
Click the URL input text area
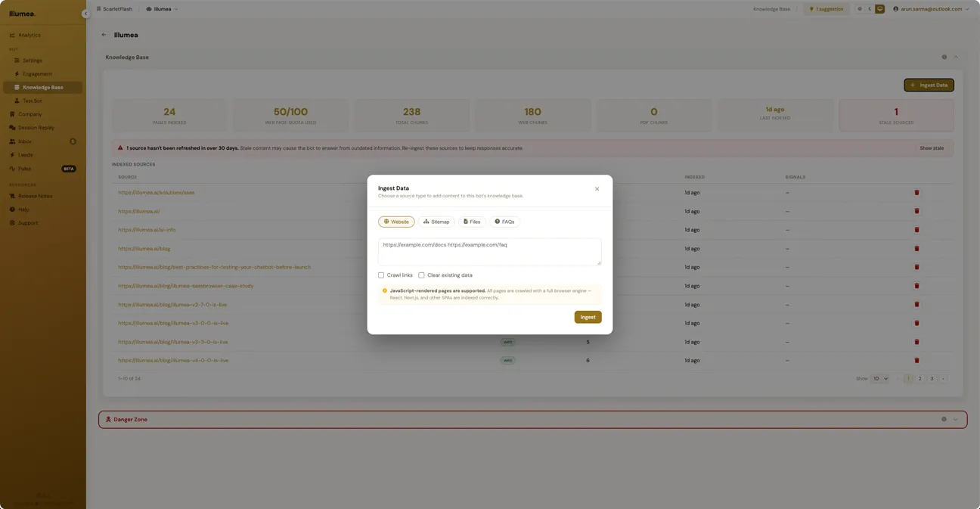[x=490, y=252]
